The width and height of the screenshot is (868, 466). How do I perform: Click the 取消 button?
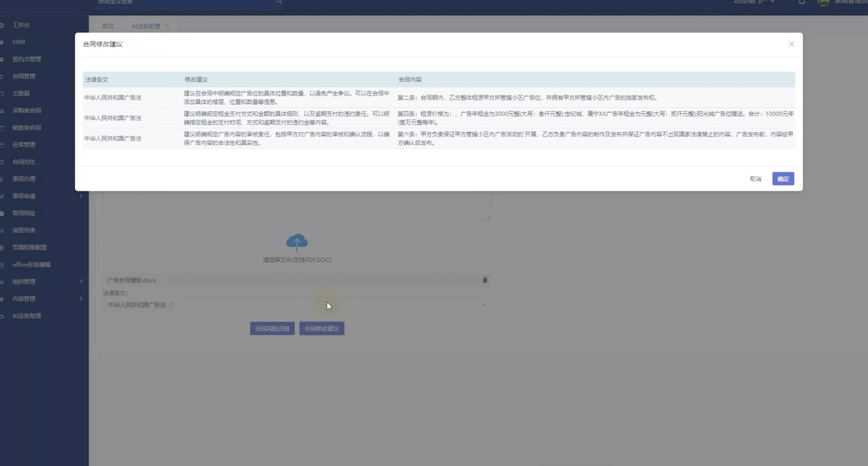[x=755, y=179]
